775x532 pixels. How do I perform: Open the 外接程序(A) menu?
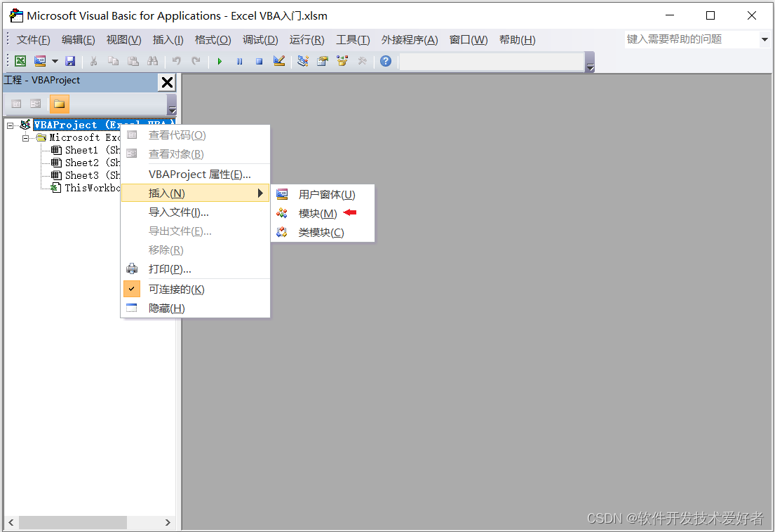(x=410, y=40)
